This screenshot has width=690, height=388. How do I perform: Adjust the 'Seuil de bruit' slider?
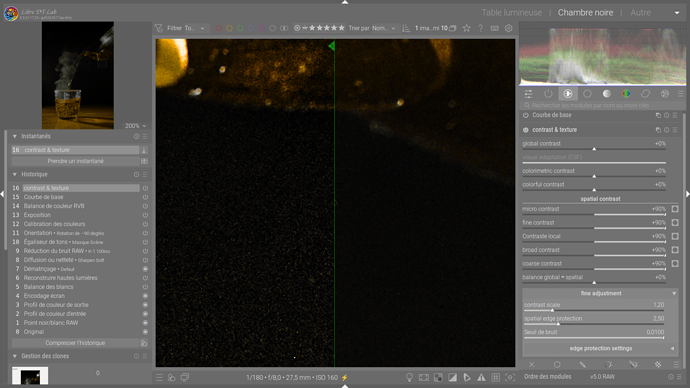[594, 333]
